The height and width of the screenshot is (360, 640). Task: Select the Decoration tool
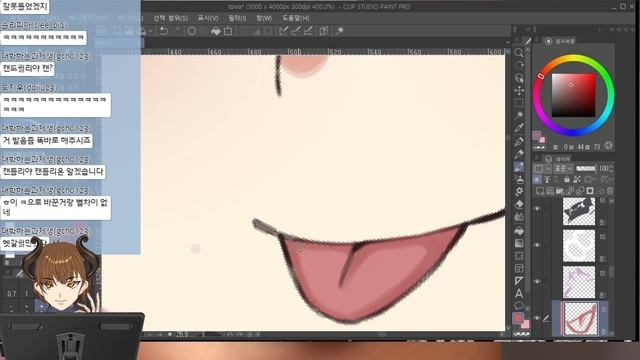pyautogui.click(x=519, y=192)
